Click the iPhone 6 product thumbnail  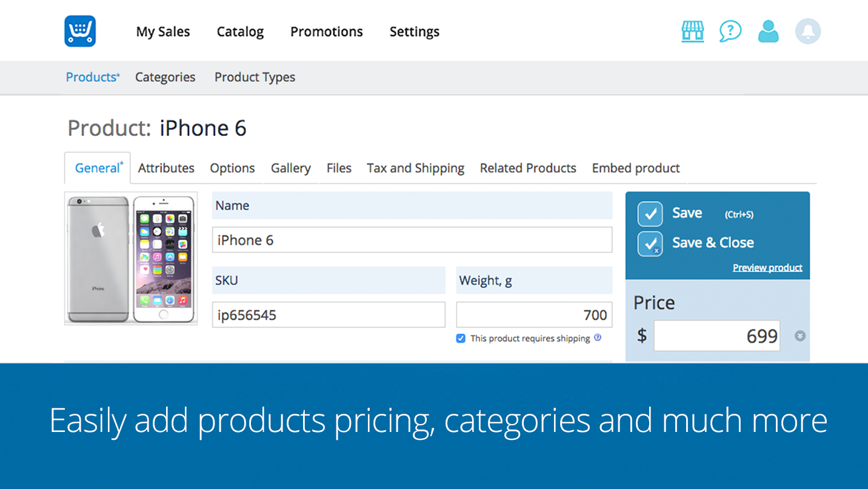pos(131,258)
